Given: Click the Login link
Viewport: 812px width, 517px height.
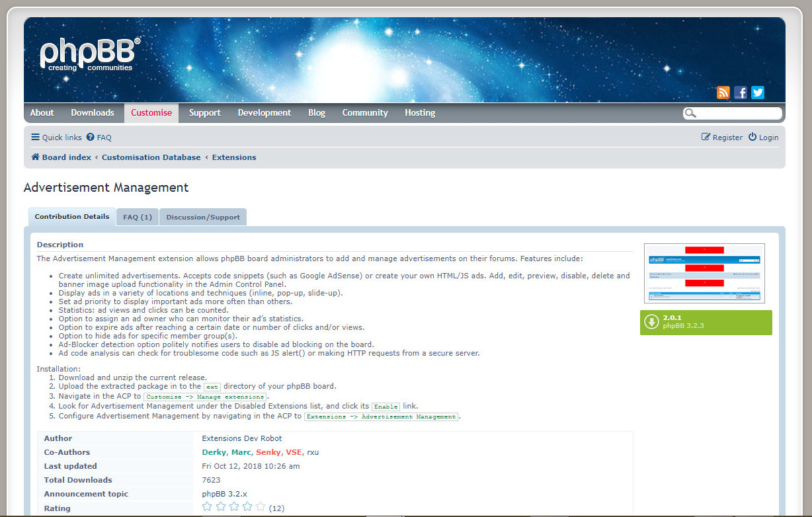Looking at the screenshot, I should coord(763,138).
